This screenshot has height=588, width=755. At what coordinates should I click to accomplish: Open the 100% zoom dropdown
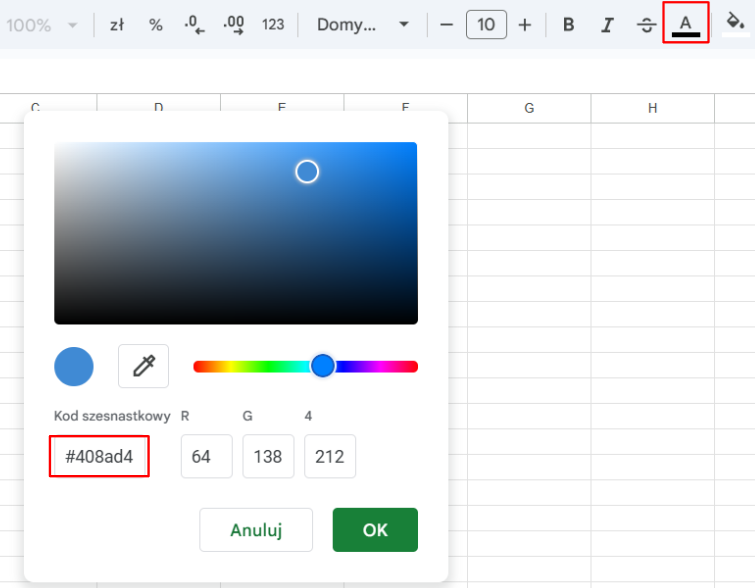tap(41, 25)
